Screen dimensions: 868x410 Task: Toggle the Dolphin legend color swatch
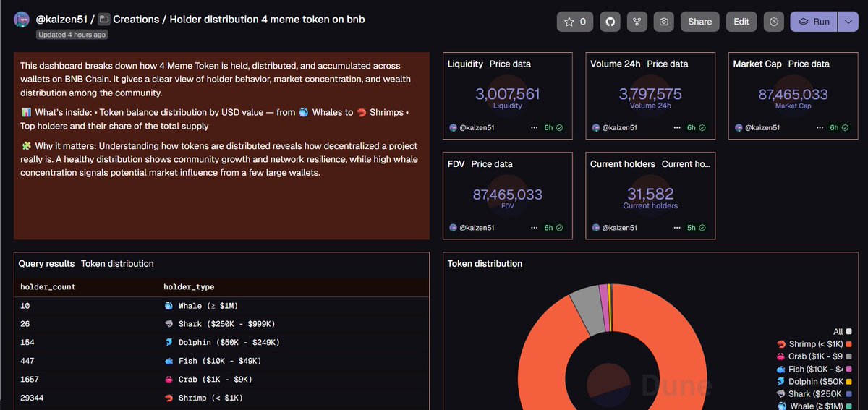pos(849,381)
